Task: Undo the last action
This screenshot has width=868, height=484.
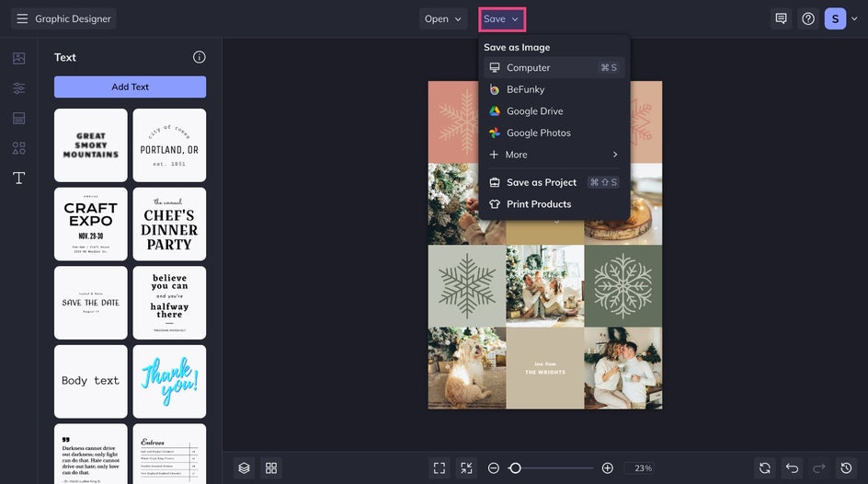Action: click(793, 468)
